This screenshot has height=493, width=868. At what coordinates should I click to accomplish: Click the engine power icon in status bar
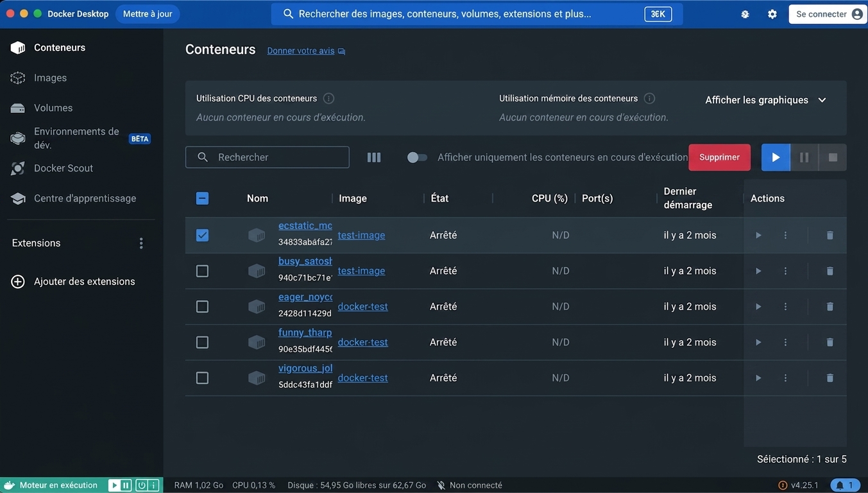(x=141, y=485)
